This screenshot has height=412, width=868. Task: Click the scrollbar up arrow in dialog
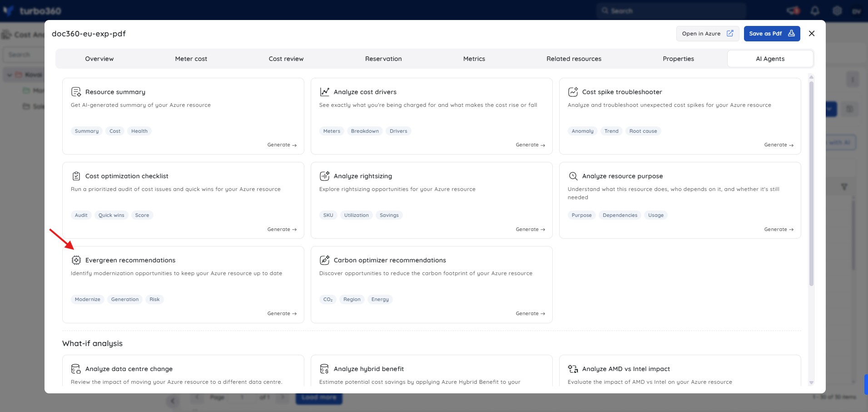(811, 77)
